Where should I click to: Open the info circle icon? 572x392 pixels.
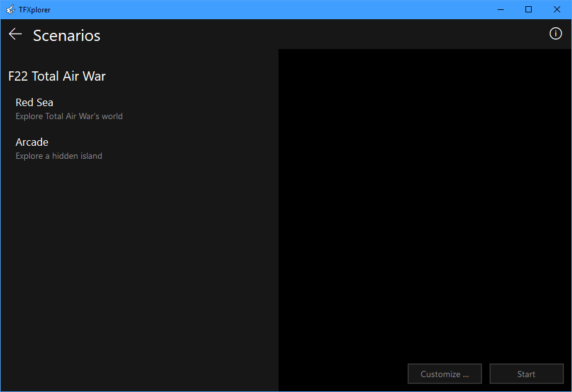pyautogui.click(x=555, y=34)
